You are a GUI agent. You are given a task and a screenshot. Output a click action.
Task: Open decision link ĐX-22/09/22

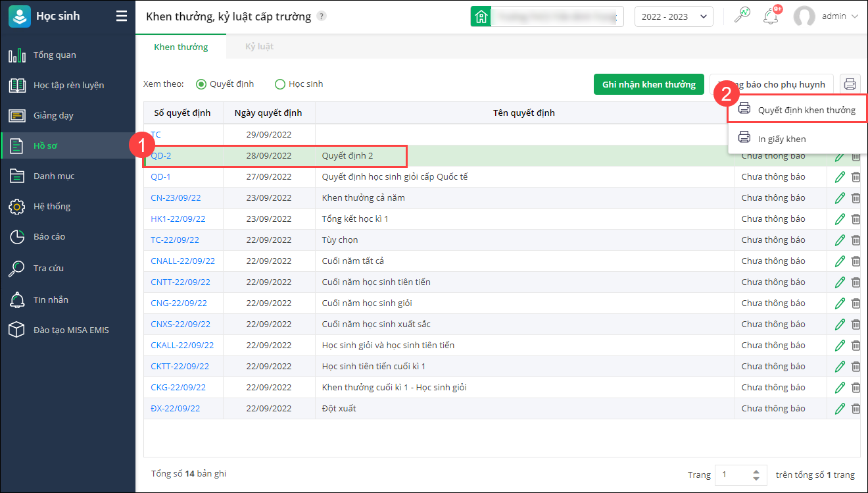[176, 408]
